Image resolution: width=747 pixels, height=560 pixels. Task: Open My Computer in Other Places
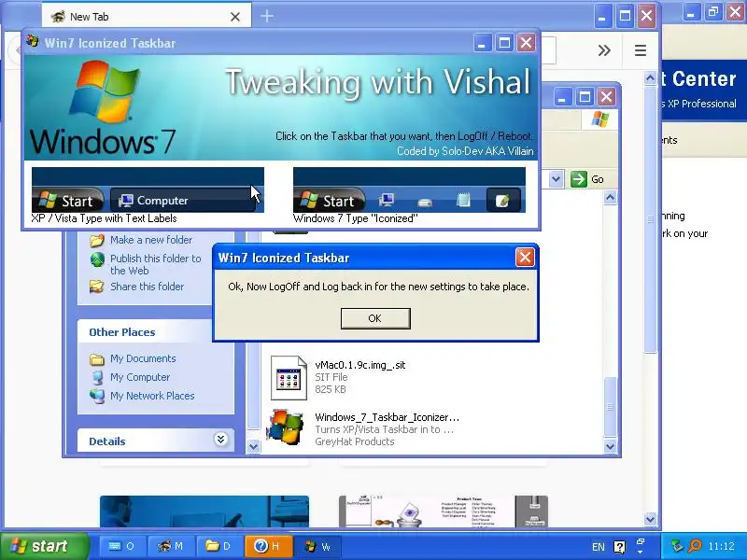tap(140, 377)
